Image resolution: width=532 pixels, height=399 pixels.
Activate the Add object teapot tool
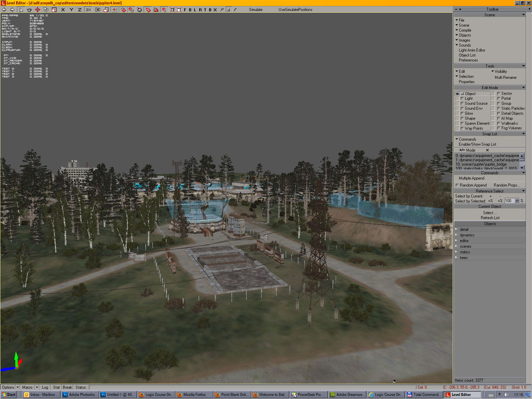pos(29,10)
